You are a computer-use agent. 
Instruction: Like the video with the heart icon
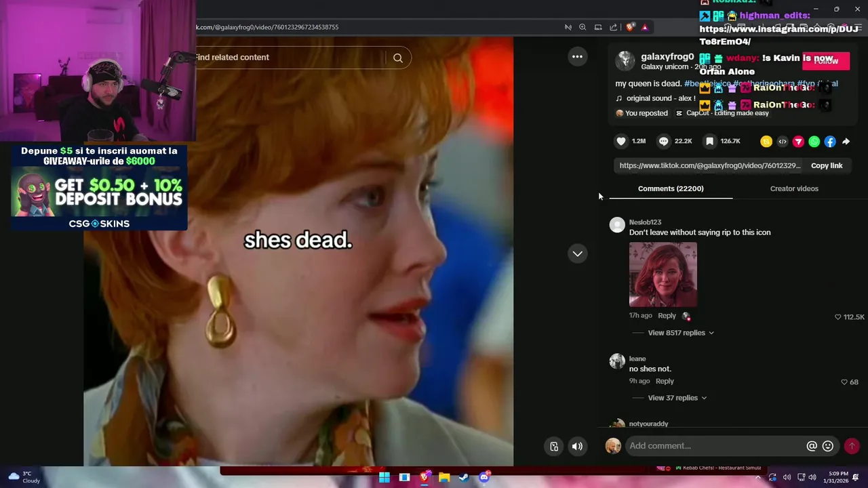coord(620,141)
